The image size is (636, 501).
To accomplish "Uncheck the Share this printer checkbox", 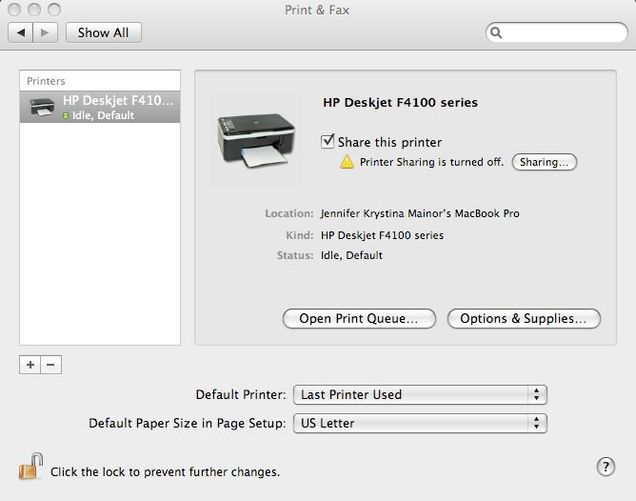I will tap(327, 142).
